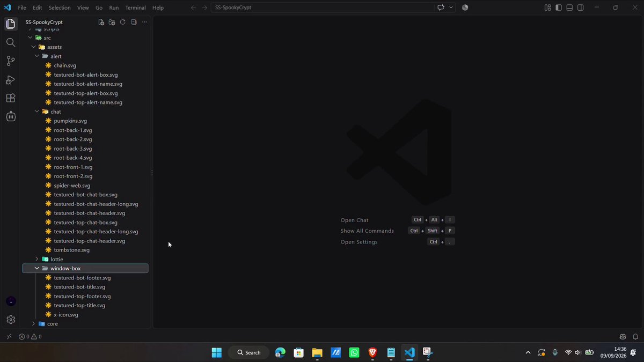Click the remote window button in status bar
This screenshot has height=362, width=644.
tap(9, 337)
